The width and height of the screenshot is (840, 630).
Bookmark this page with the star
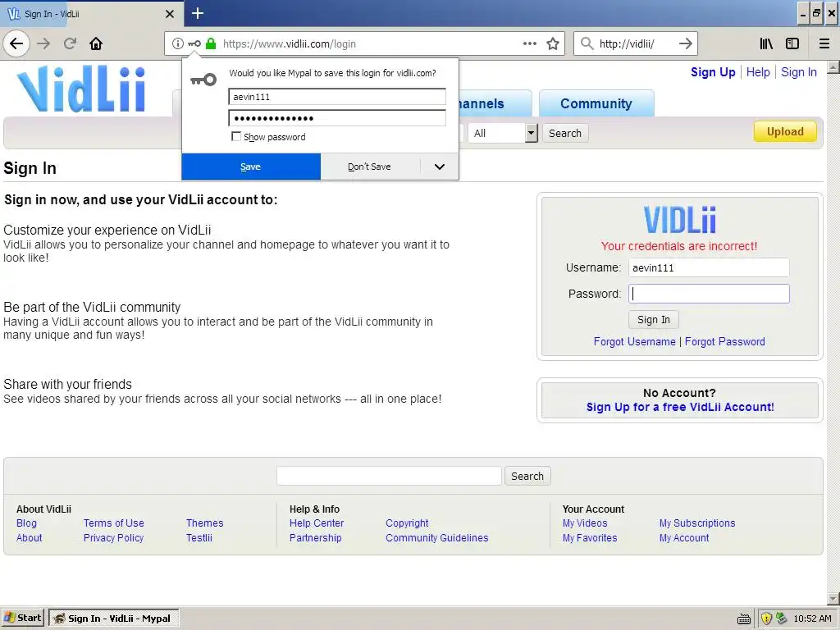click(x=553, y=43)
